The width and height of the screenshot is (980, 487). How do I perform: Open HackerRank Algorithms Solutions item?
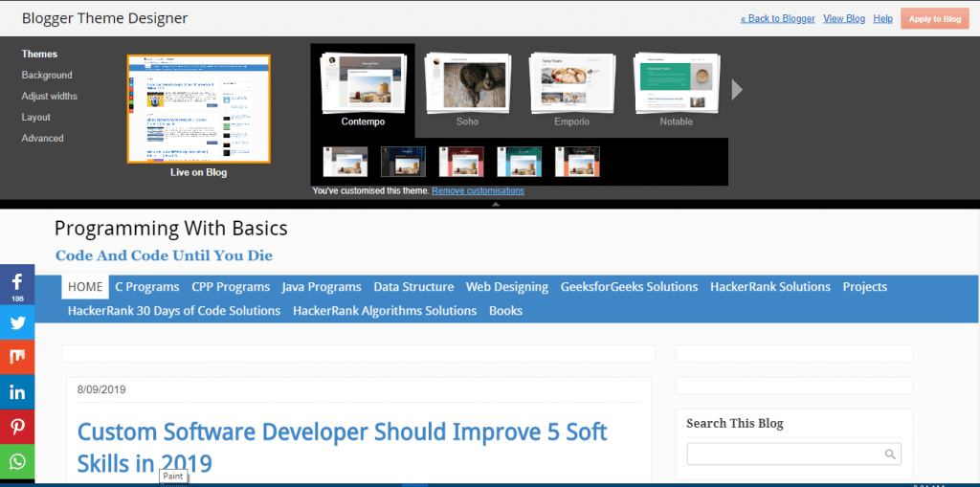point(385,311)
